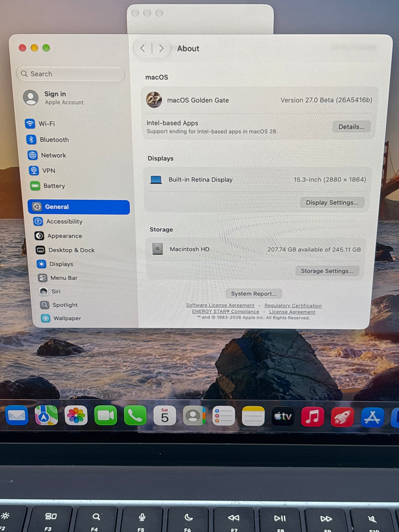The width and height of the screenshot is (399, 532).
Task: Open VPN settings in sidebar
Action: tap(42, 171)
